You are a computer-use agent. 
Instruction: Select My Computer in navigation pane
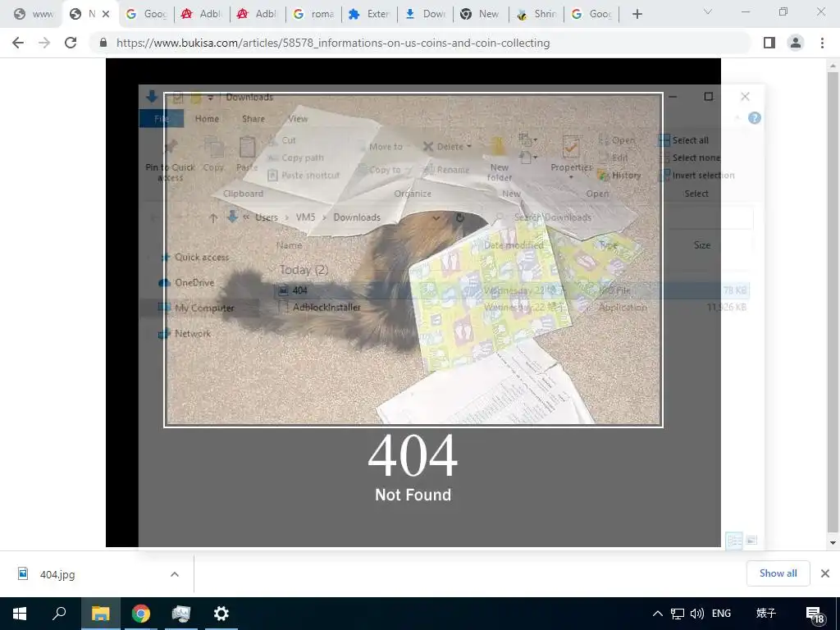(196, 308)
